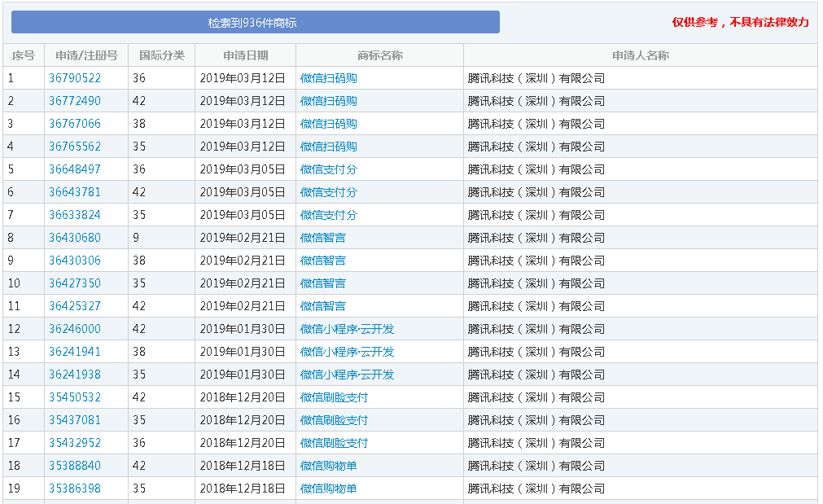Click the 商标名称 column header
The width and height of the screenshot is (823, 504).
coord(379,55)
